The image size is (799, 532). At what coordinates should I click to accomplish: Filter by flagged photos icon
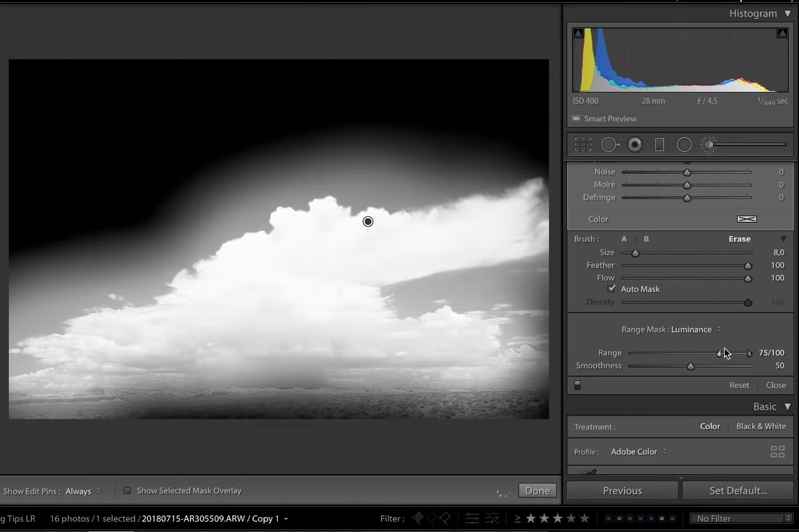418,518
